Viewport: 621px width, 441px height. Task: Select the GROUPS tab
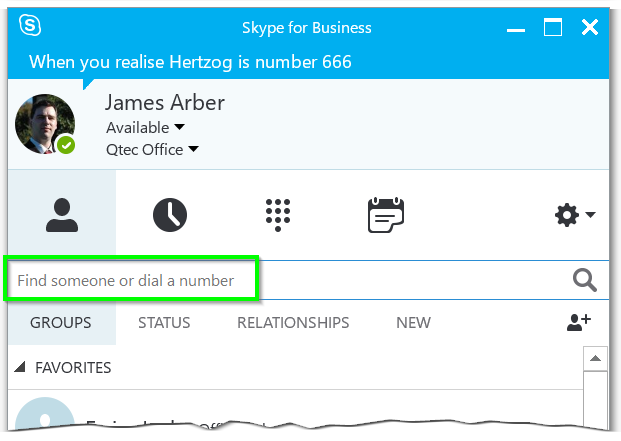point(61,323)
